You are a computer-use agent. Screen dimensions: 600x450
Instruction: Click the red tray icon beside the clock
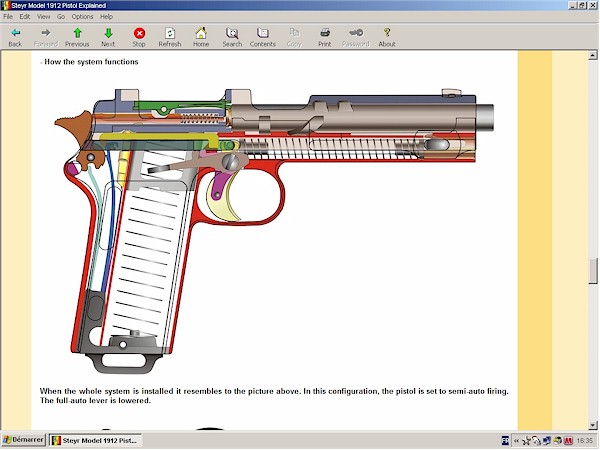click(568, 441)
